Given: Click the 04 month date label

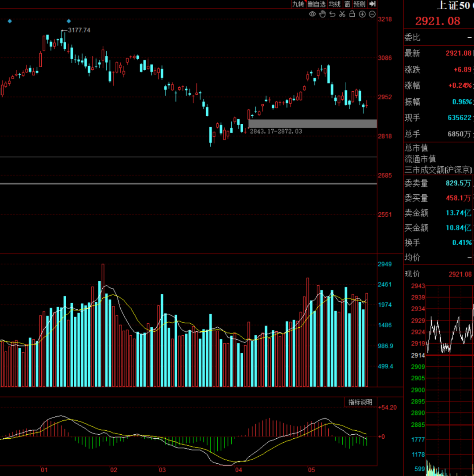Looking at the screenshot, I should [239, 470].
